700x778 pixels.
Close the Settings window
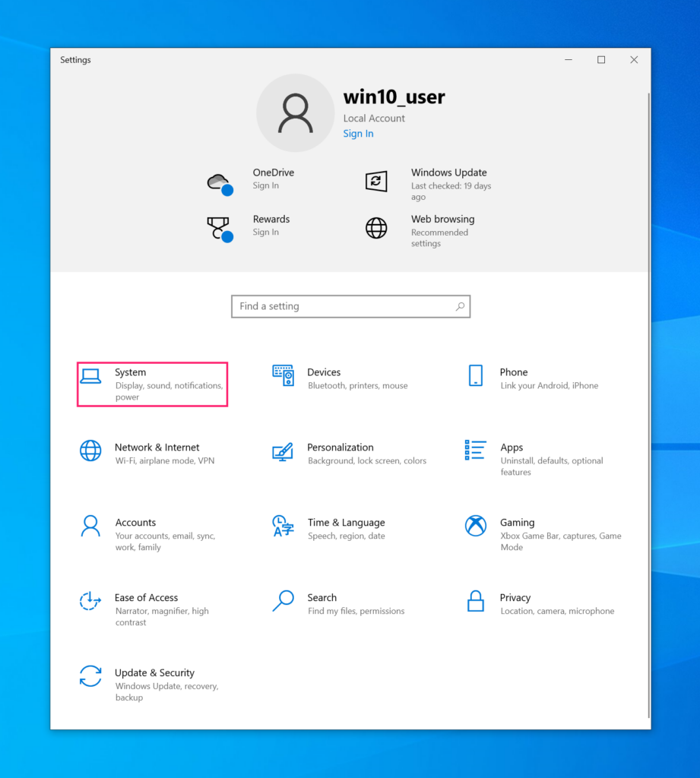click(x=634, y=59)
